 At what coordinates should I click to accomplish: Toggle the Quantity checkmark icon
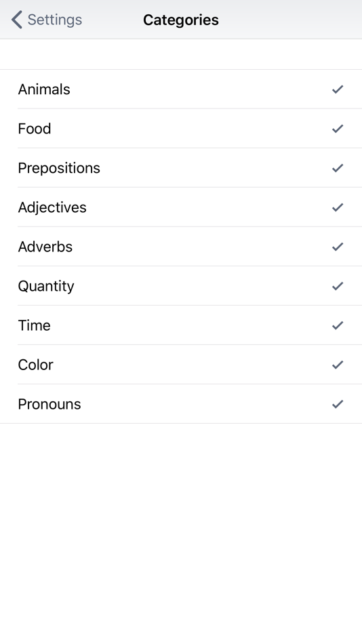[338, 286]
